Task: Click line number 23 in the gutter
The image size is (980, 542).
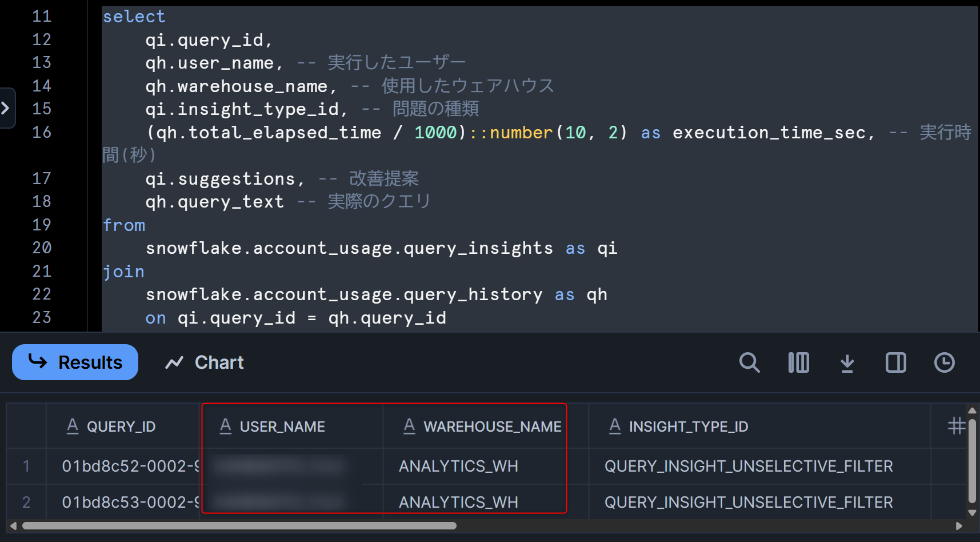Action: click(42, 317)
